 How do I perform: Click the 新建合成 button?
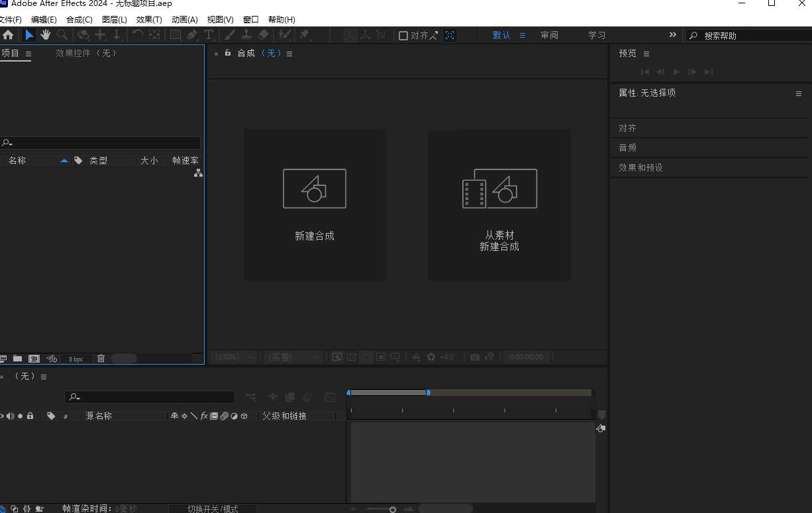(315, 205)
